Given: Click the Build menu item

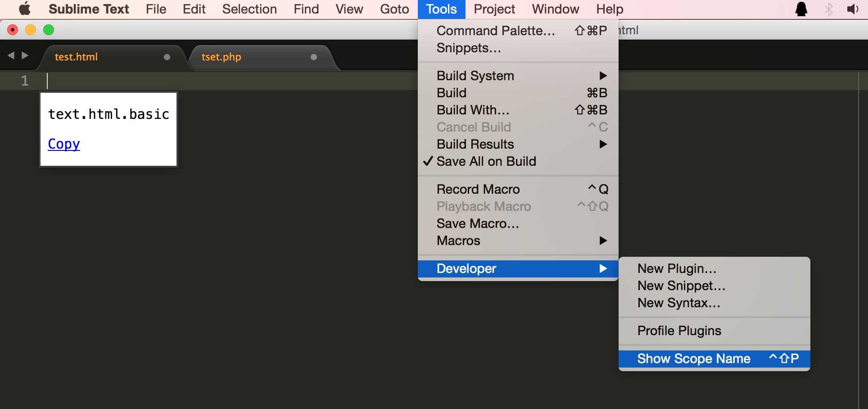Looking at the screenshot, I should [518, 93].
